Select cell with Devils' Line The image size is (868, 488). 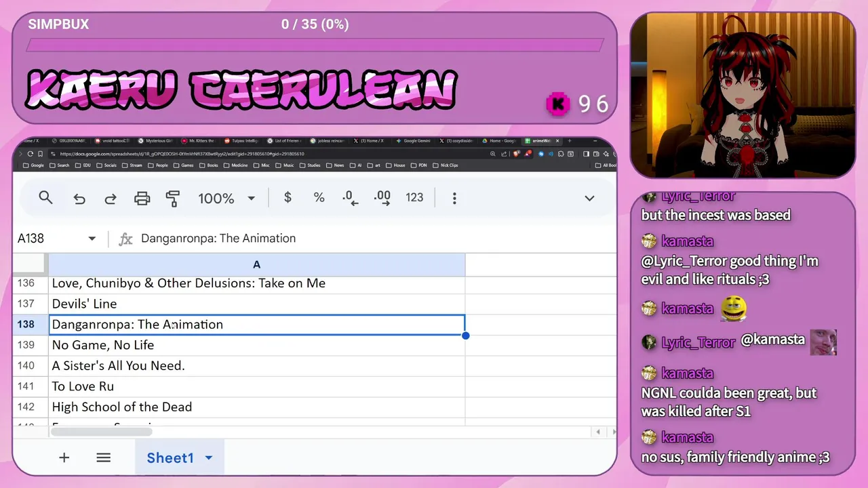click(256, 304)
